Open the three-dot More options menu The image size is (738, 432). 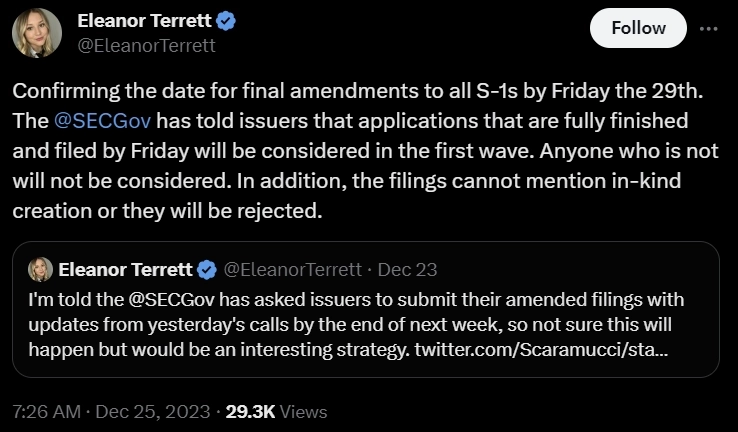point(708,28)
